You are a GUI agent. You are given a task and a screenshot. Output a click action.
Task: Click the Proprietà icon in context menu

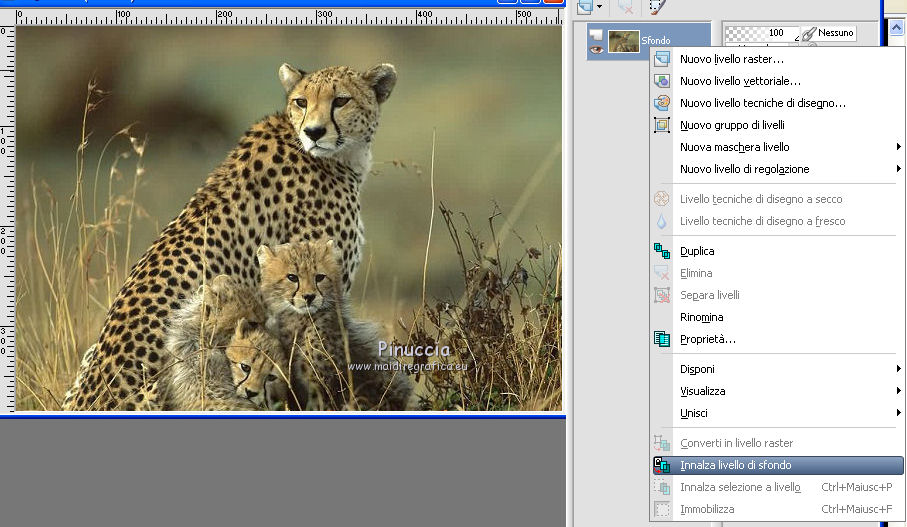click(x=661, y=339)
